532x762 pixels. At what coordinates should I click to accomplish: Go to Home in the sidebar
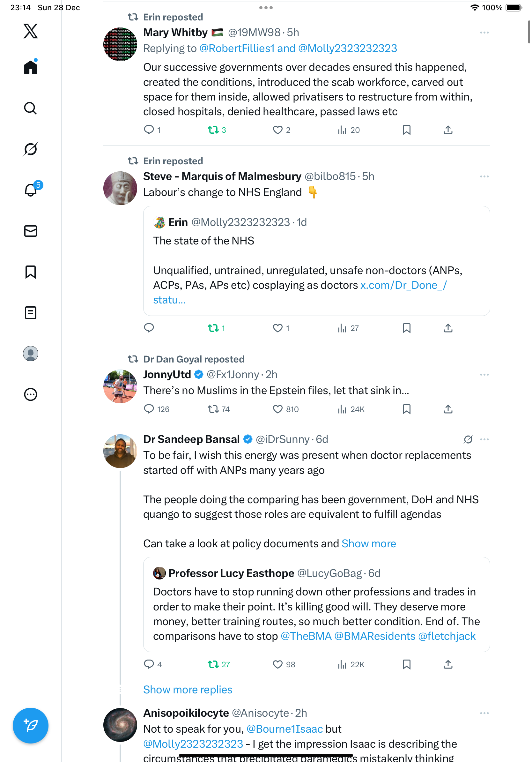pyautogui.click(x=31, y=67)
